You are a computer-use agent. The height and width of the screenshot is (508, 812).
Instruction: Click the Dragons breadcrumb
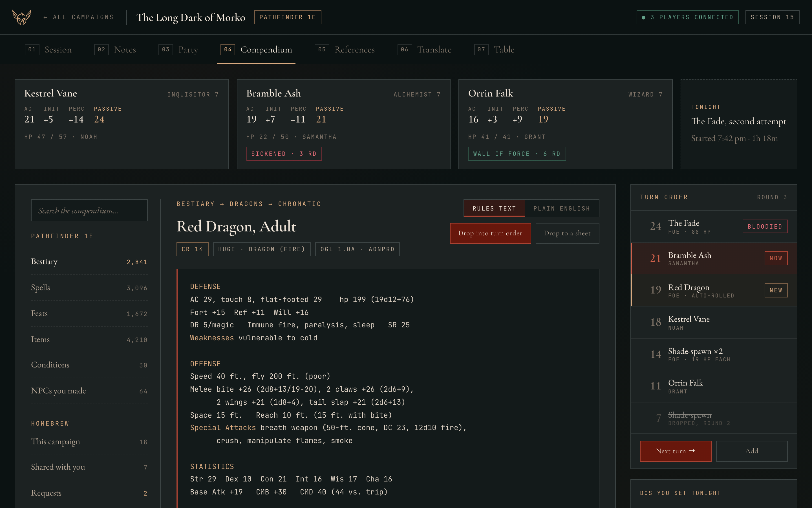point(246,204)
